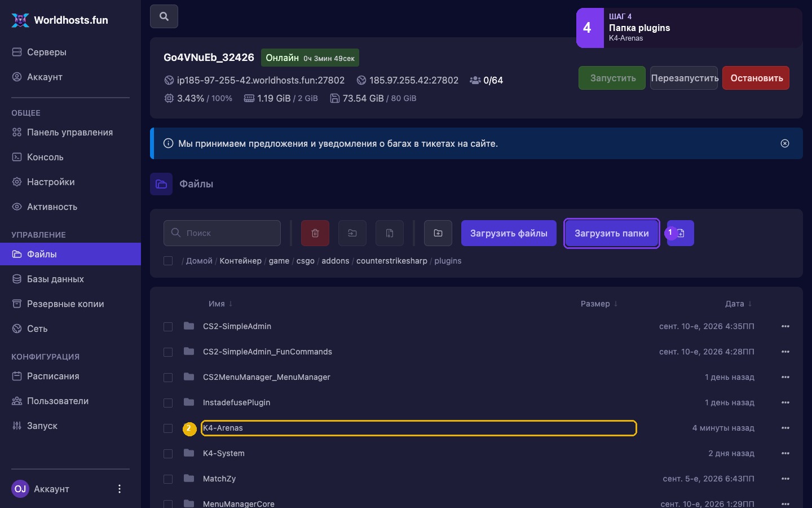812x508 pixels.
Task: Click the red trash delete icon
Action: click(315, 233)
